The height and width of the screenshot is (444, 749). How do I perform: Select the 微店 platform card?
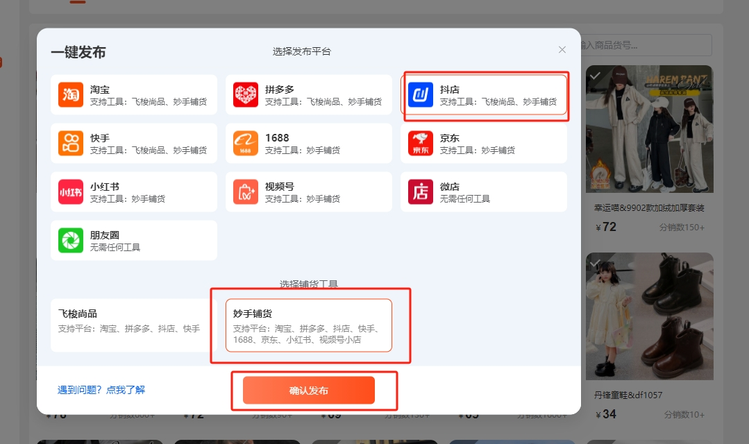point(483,192)
